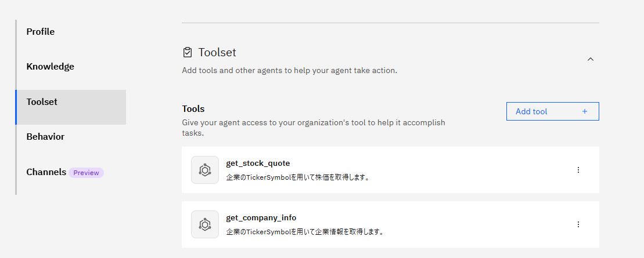644x258 pixels.
Task: Click the get_stock_quote tool icon
Action: (205, 170)
